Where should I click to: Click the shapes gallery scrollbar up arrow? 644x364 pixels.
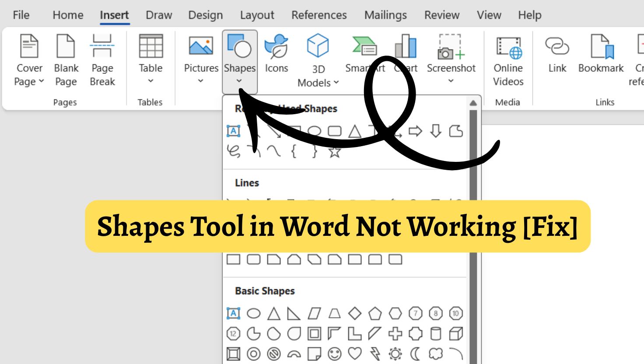point(474,102)
